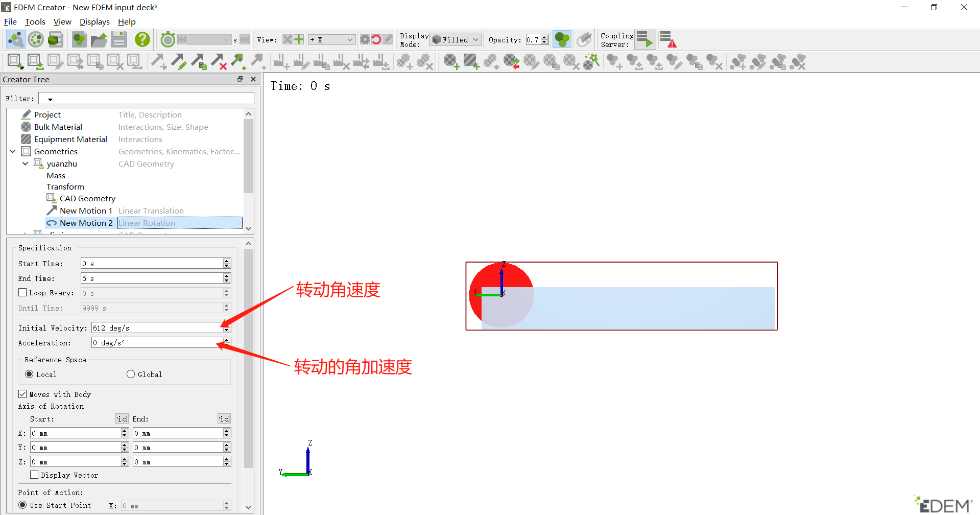
Task: Open the Displays menu
Action: point(94,21)
